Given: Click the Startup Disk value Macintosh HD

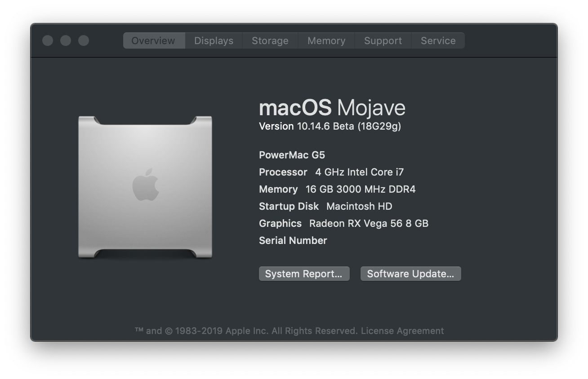Looking at the screenshot, I should pos(359,206).
